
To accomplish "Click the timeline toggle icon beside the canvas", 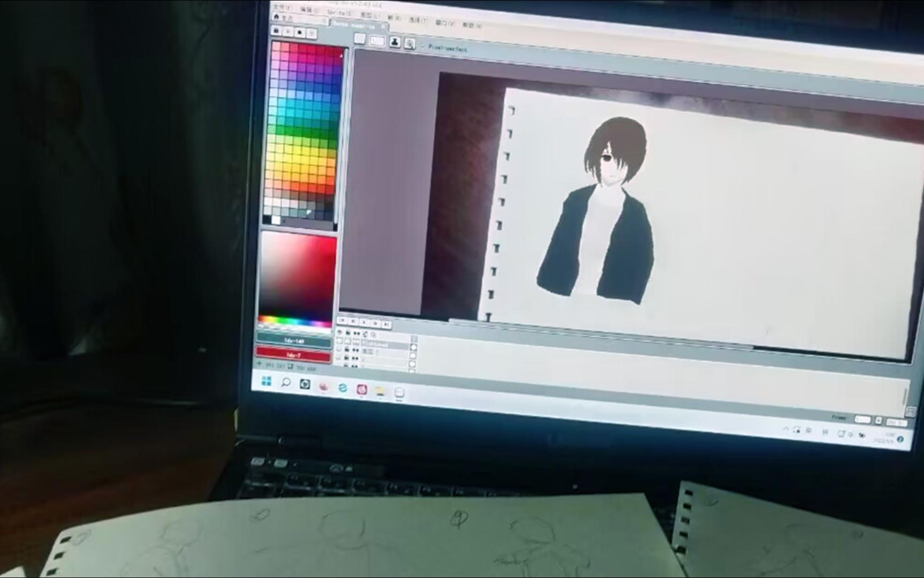I will tap(911, 411).
